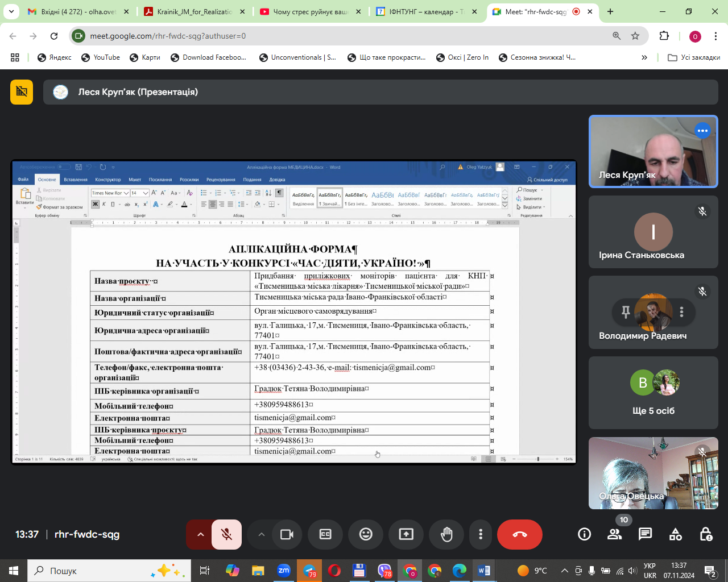Raise your hand in the meeting

coord(446,534)
